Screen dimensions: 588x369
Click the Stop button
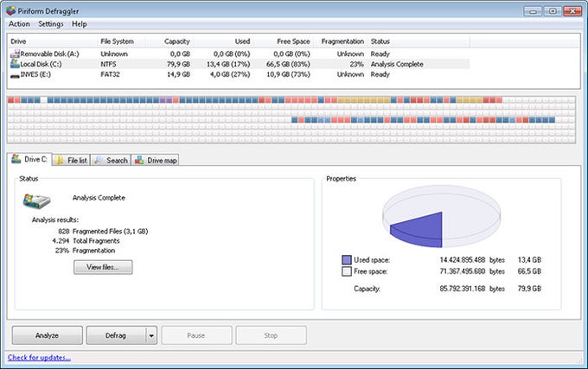[271, 335]
